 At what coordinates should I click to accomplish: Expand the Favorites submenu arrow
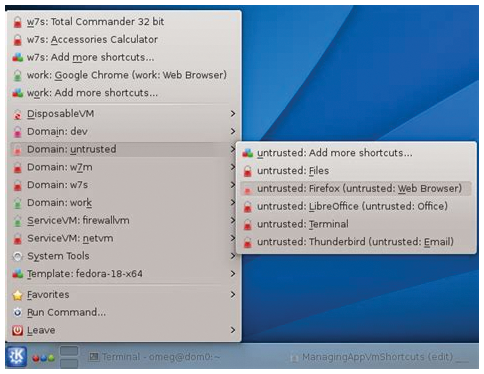pyautogui.click(x=233, y=295)
